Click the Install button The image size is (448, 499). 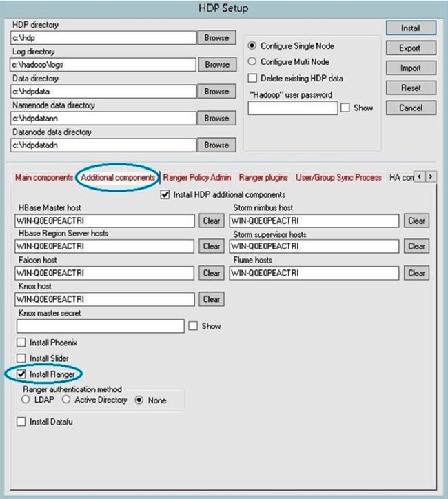pos(411,28)
